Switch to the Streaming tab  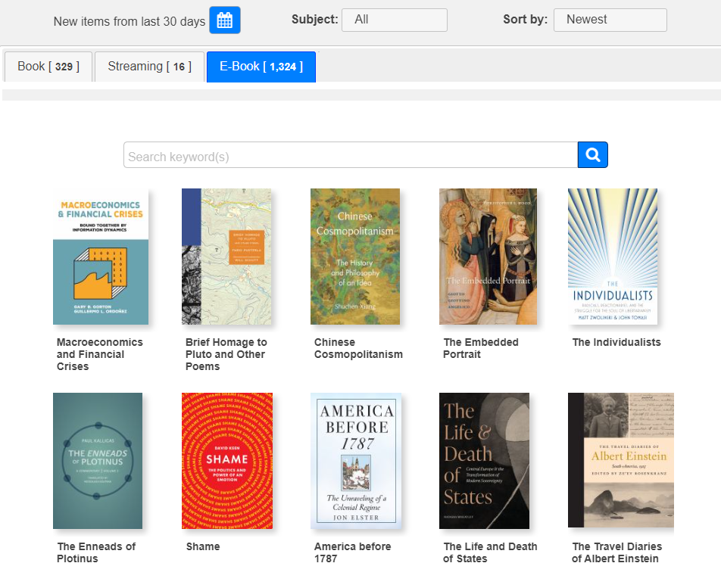click(149, 67)
